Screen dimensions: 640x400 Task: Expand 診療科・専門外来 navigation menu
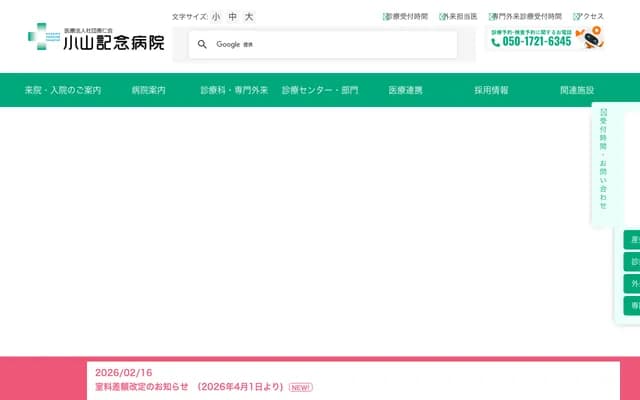point(234,90)
